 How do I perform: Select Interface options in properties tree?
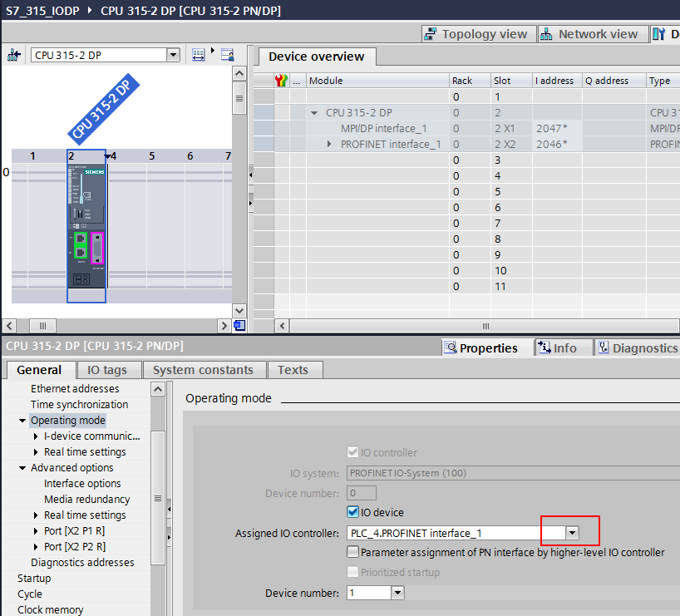tap(82, 483)
